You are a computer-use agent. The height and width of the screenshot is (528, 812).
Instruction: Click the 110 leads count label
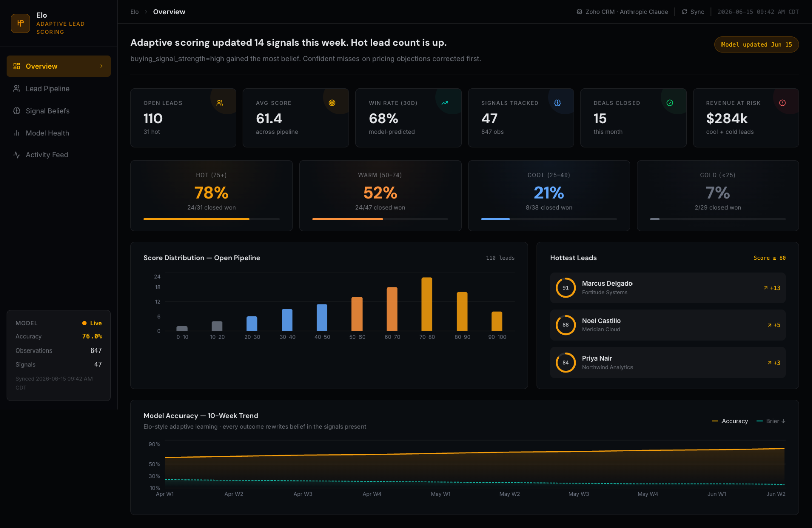click(500, 258)
